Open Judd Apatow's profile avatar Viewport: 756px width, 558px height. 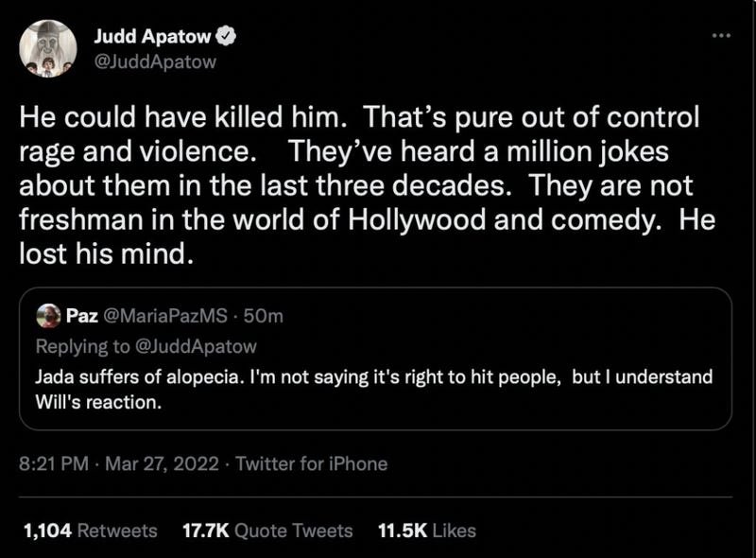click(49, 48)
